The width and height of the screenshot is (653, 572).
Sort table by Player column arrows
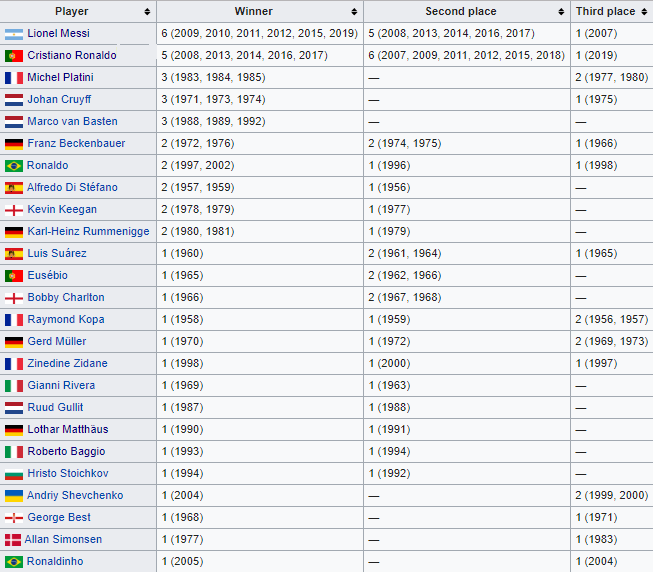coord(148,11)
